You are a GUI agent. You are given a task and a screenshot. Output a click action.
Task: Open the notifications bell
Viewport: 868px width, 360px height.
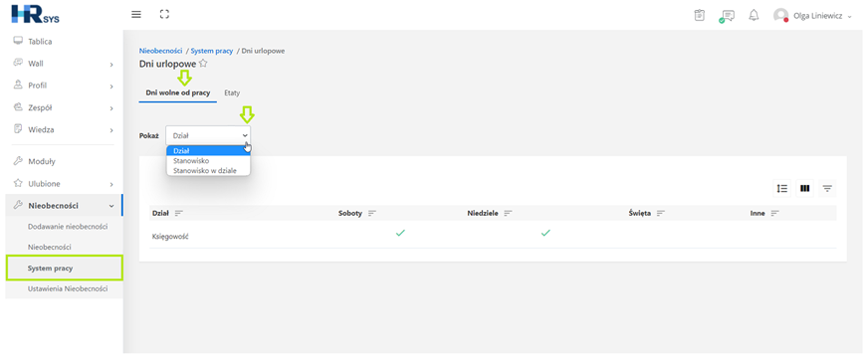click(754, 16)
